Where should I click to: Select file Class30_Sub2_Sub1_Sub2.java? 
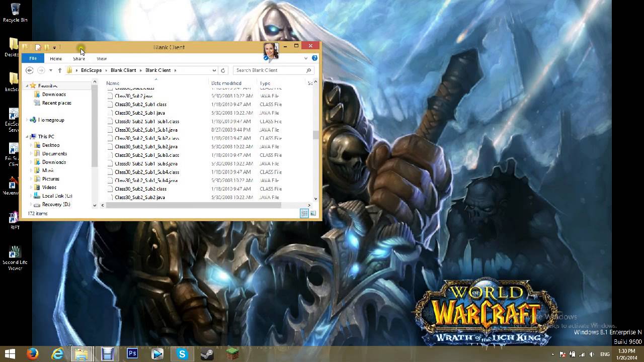pyautogui.click(x=146, y=147)
